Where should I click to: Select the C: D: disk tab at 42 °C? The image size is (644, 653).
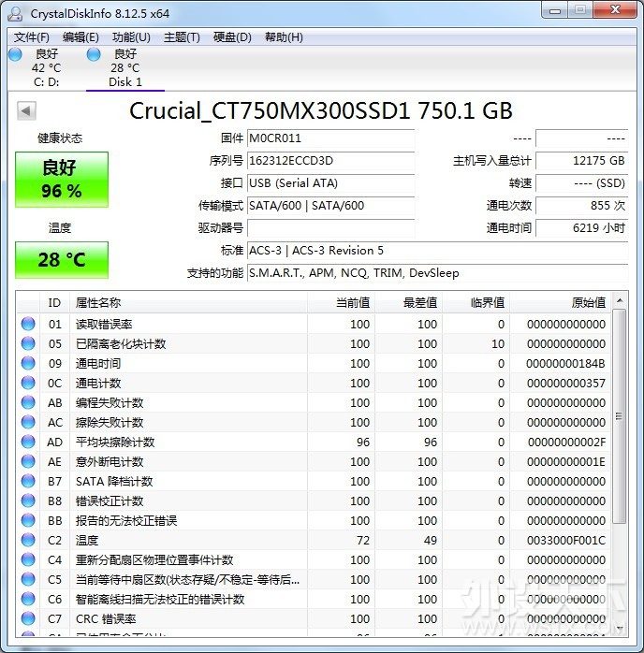coord(46,68)
